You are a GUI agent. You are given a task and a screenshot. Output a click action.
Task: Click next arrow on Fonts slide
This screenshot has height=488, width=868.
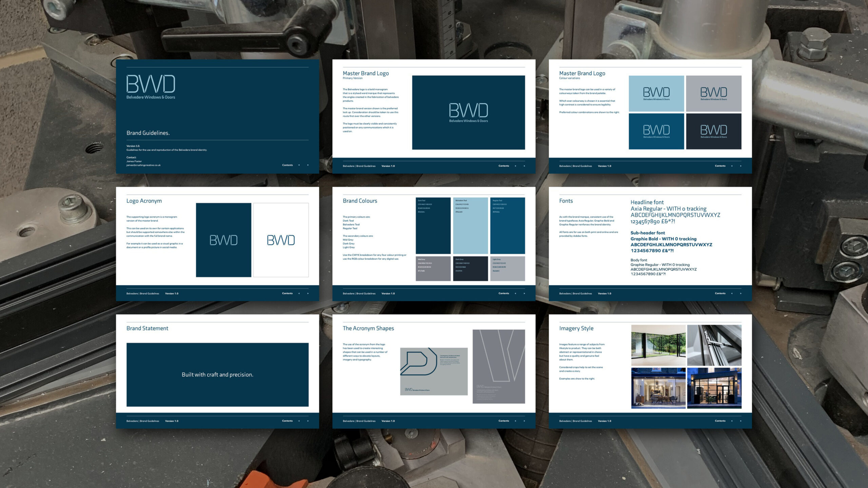tap(741, 293)
